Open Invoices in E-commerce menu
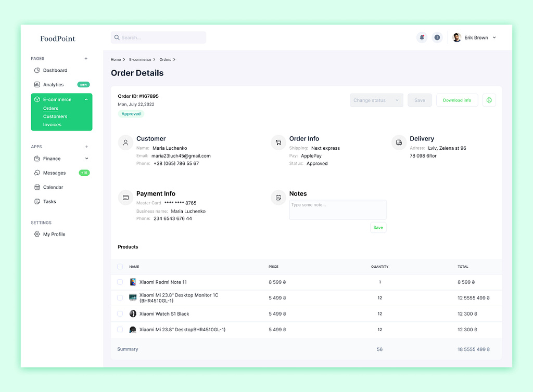The height and width of the screenshot is (392, 533). (52, 125)
